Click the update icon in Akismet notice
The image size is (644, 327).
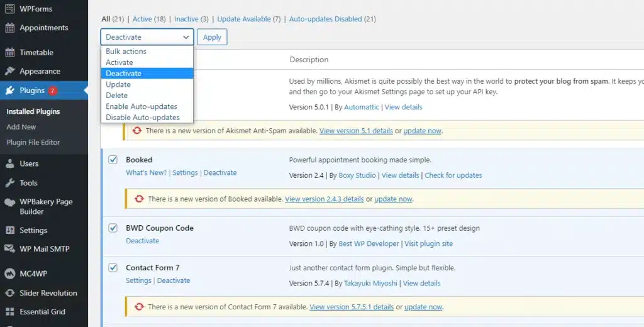coord(136,131)
